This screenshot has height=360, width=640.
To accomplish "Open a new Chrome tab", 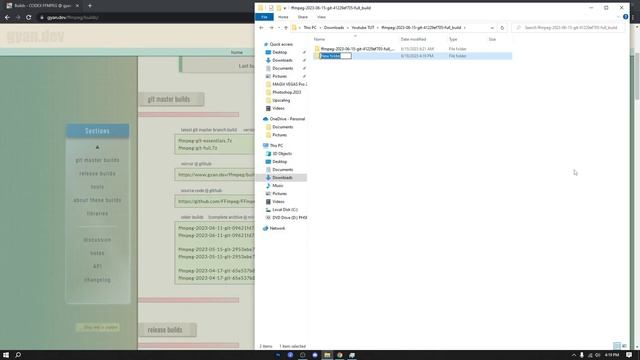I will [90, 6].
